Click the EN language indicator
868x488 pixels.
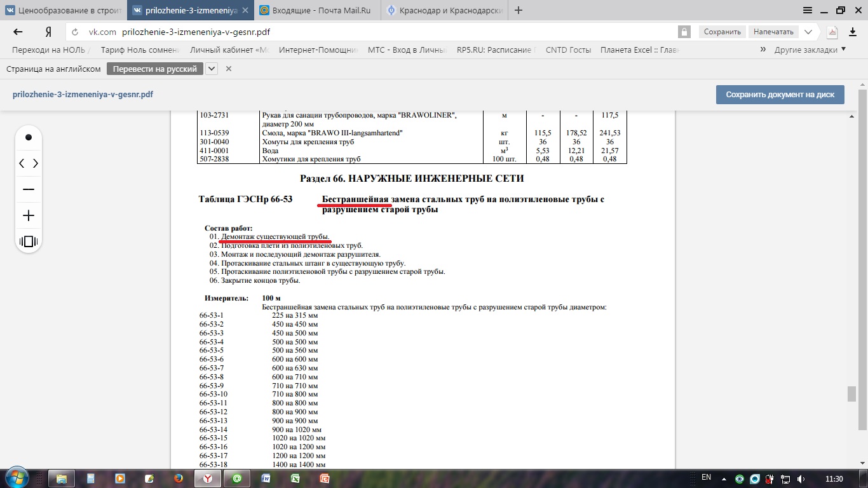tap(707, 478)
